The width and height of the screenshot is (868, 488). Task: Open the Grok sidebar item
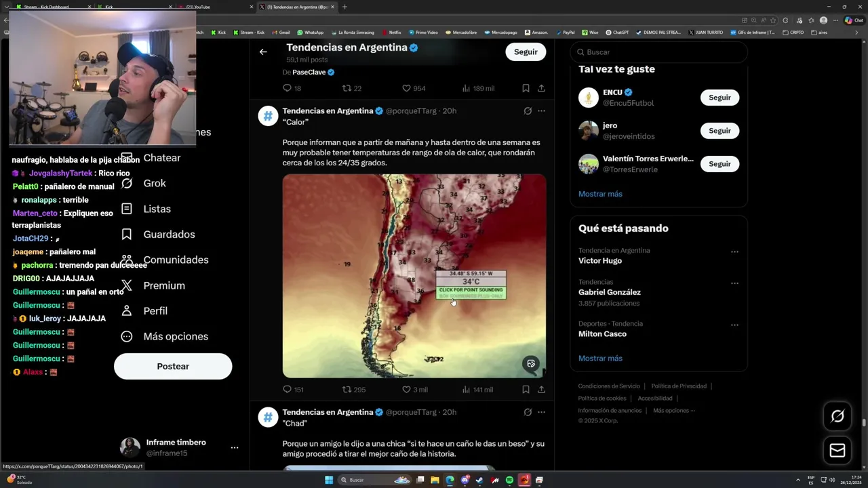pyautogui.click(x=143, y=183)
